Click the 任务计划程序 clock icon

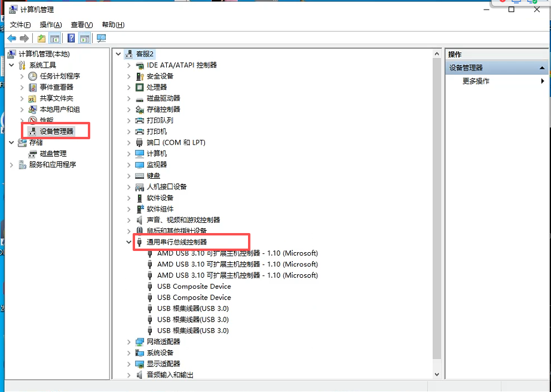tap(32, 76)
